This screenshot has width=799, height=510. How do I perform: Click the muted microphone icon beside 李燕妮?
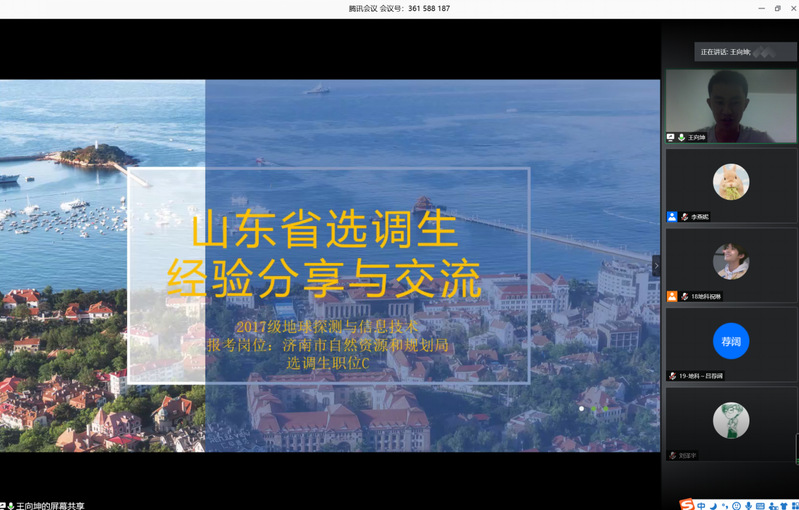click(x=685, y=216)
